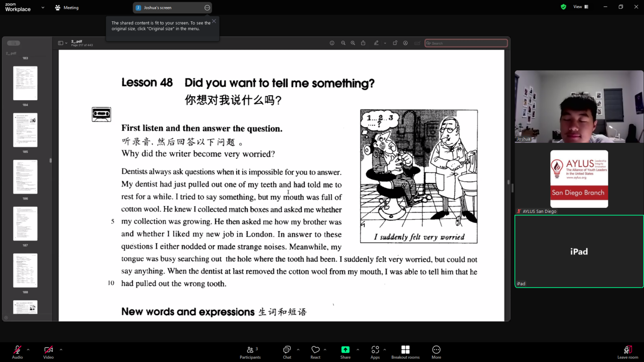Expand the Audio options chevron
Viewport: 644px width, 362px height.
pyautogui.click(x=28, y=349)
